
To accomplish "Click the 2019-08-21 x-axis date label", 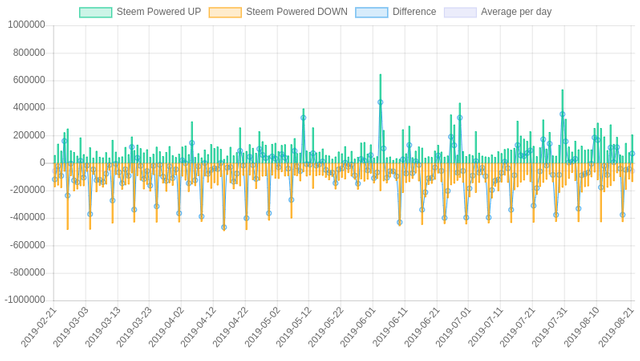I will (x=616, y=328).
